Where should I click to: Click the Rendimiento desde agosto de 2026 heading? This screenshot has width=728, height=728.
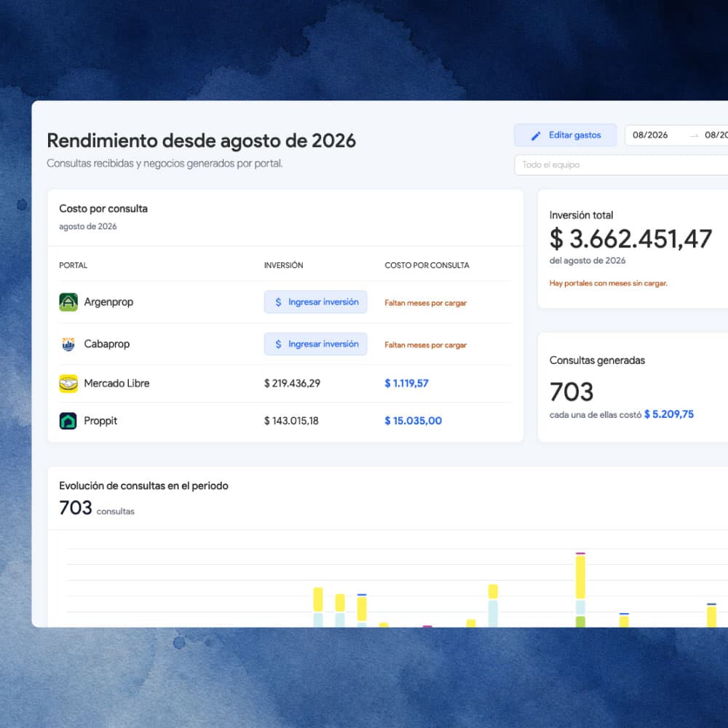(201, 141)
